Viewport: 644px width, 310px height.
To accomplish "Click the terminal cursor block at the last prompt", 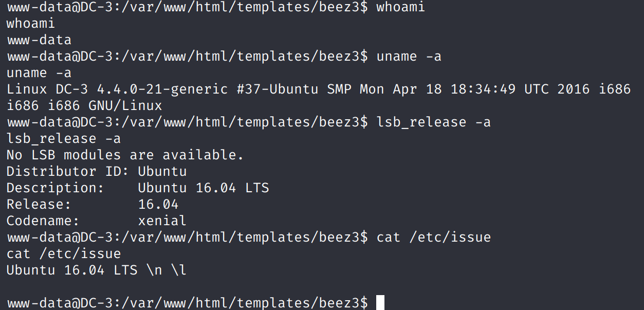I will 380,302.
